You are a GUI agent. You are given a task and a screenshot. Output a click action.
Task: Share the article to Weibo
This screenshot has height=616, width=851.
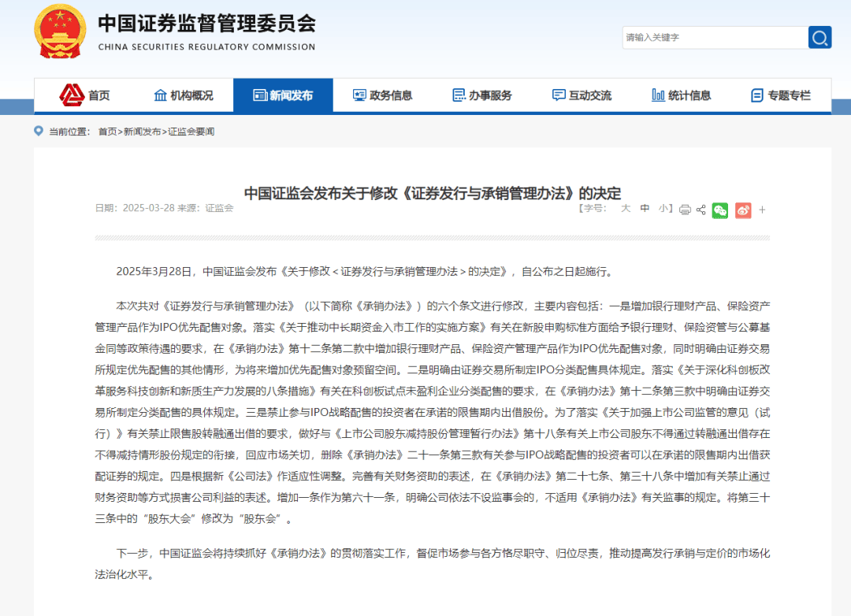[x=743, y=210]
